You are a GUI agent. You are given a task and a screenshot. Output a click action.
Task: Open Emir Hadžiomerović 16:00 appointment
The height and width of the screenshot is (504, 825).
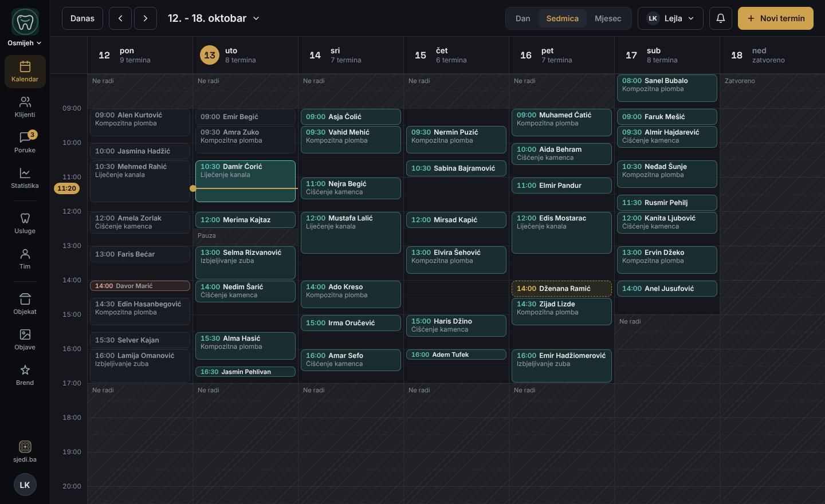pyautogui.click(x=561, y=366)
